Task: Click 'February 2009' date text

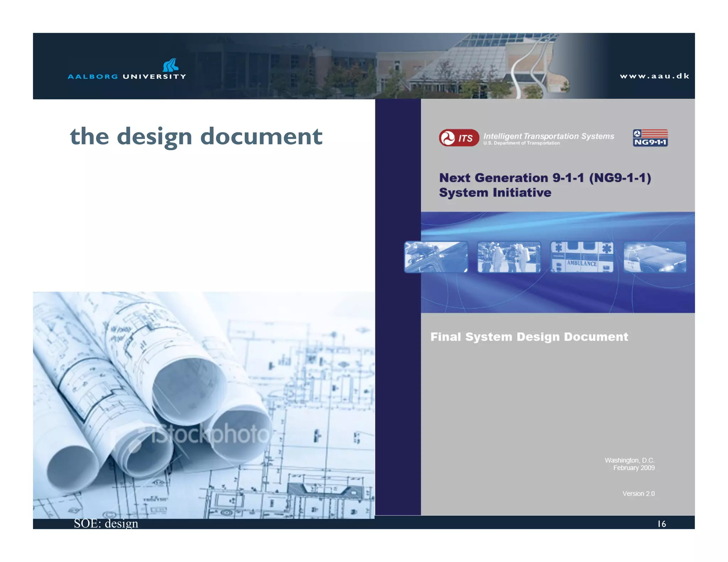Action: coord(634,468)
